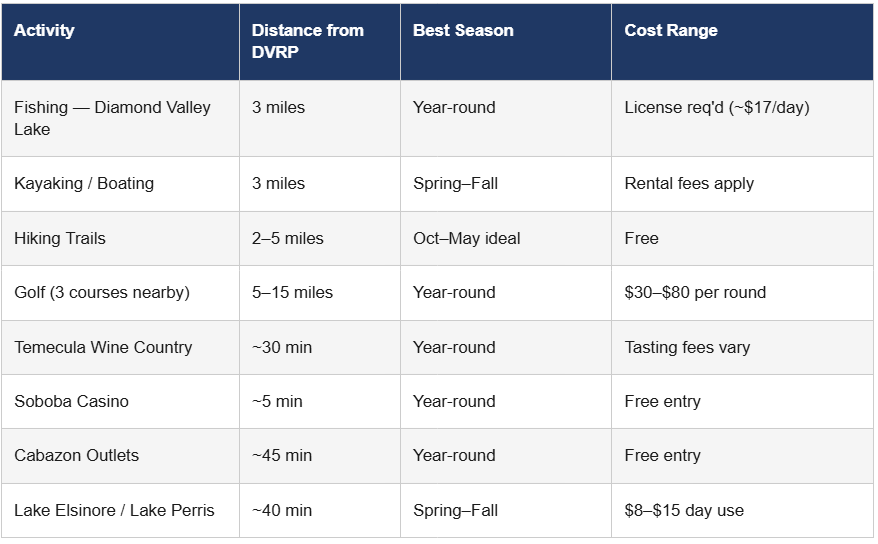The height and width of the screenshot is (544, 878).
Task: Select the Cabazon Outlets cell
Action: tap(77, 456)
